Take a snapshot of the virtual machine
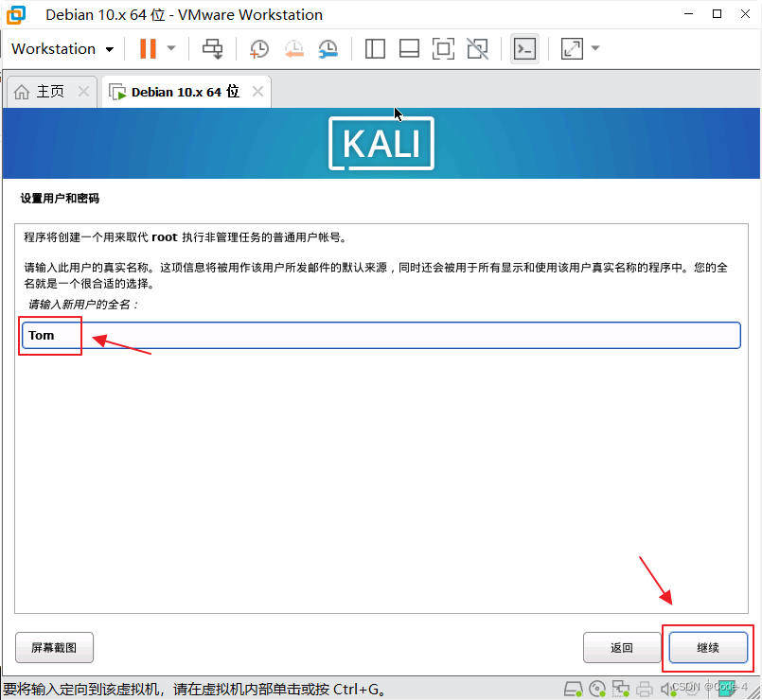This screenshot has width=762, height=700. click(258, 48)
